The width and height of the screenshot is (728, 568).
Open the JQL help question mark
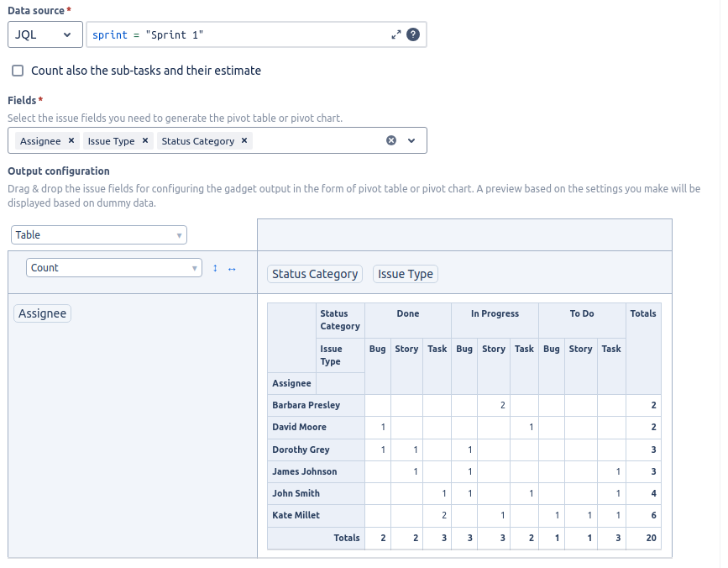(x=413, y=34)
